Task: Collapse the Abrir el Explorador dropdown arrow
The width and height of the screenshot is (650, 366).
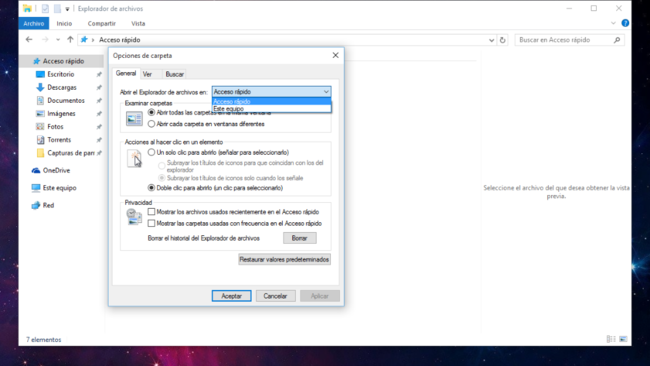Action: click(326, 92)
